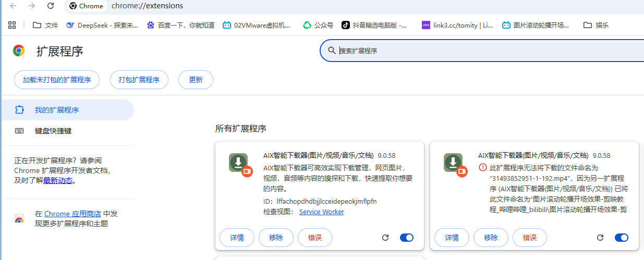Click 错误 on first AIX extension
This screenshot has height=260, width=644.
tap(315, 238)
